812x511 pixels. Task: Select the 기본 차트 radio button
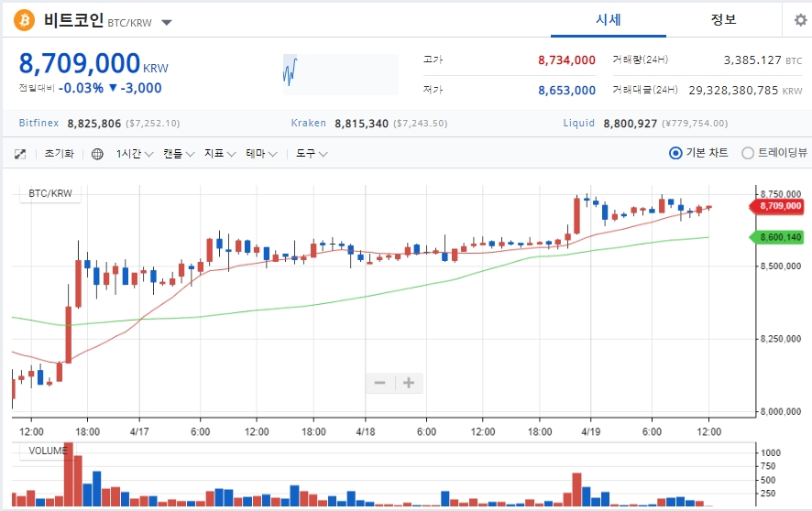pyautogui.click(x=676, y=154)
